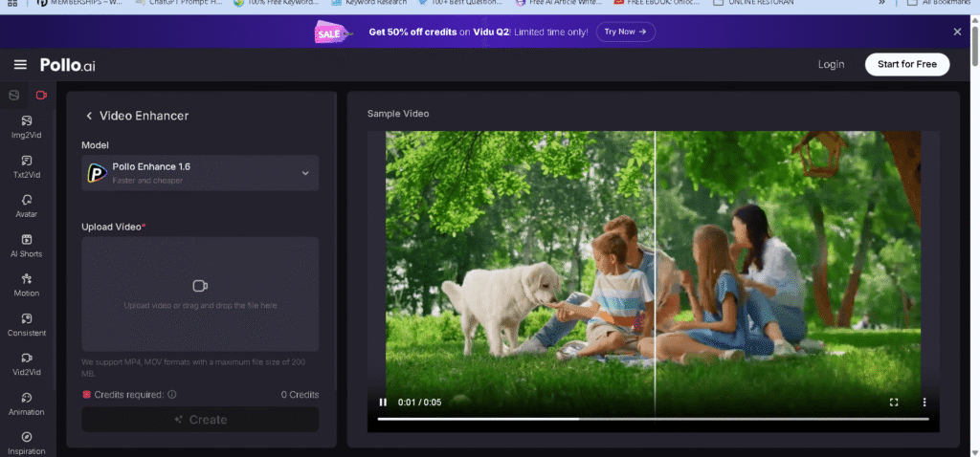Show the hidden bookmarks overflow chevron

pos(880,3)
